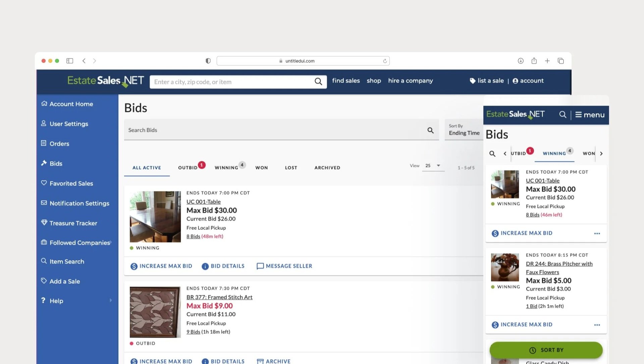Click Message Seller for the table

coord(284,266)
